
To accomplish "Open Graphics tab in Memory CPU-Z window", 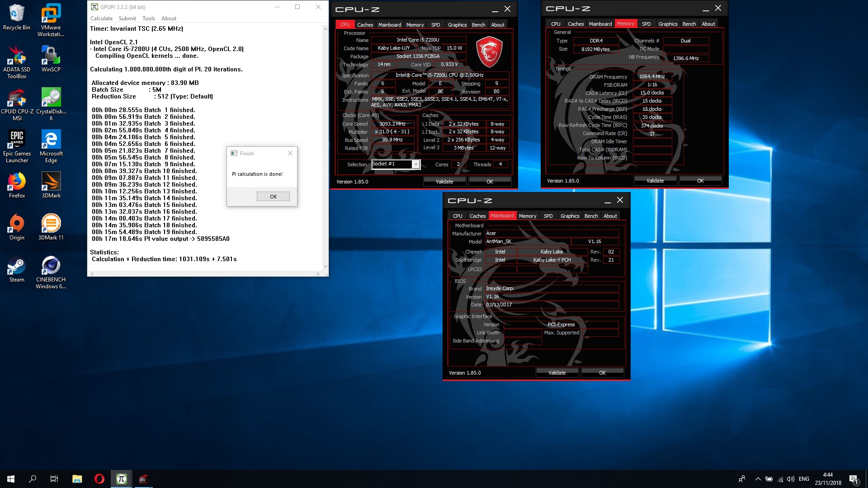I will tap(668, 24).
